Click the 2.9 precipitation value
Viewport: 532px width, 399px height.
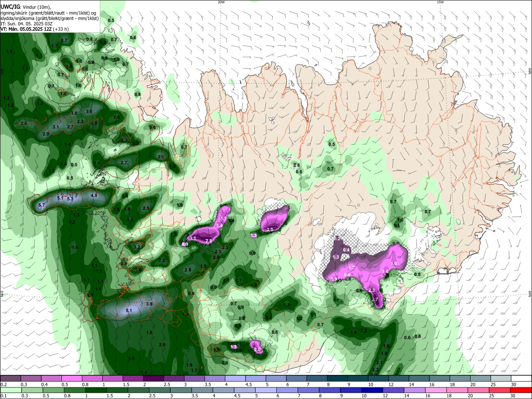pos(46,134)
